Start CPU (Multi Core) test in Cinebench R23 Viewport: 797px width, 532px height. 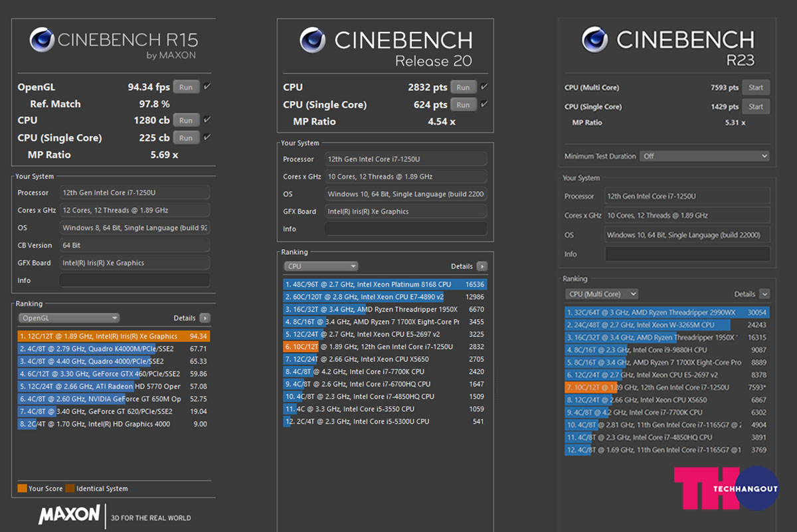[x=756, y=88]
